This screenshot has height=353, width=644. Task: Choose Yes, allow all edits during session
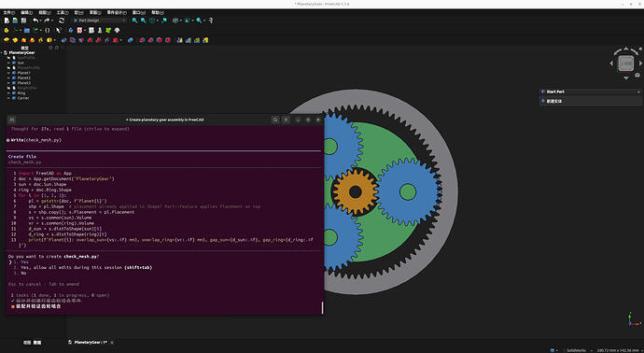pos(82,267)
